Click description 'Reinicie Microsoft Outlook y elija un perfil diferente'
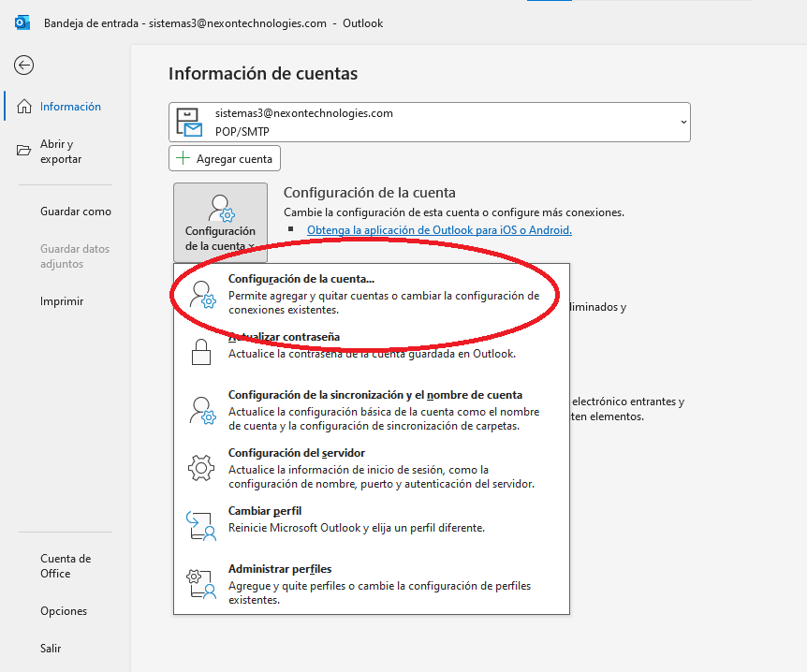Viewport: 807px width, 672px height. click(x=356, y=528)
